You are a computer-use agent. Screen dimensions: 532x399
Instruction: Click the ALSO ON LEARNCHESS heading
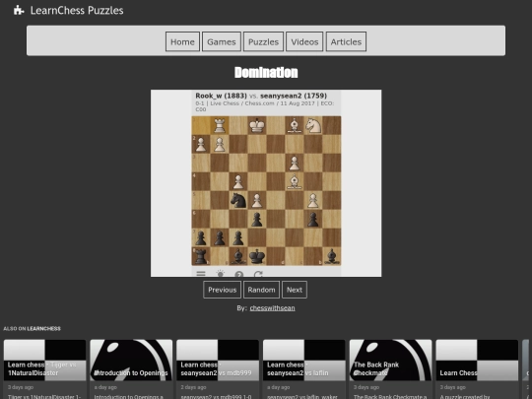tap(32, 328)
